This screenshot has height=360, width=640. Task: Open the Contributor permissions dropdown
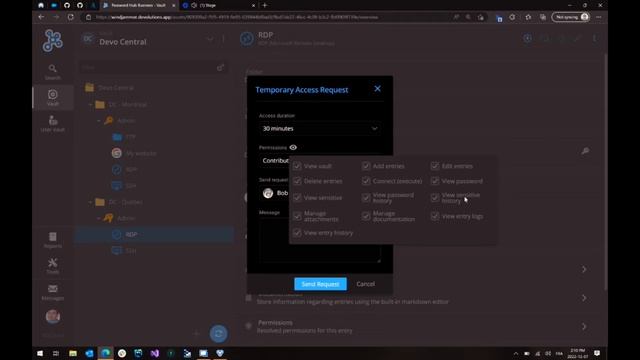pyautogui.click(x=274, y=160)
